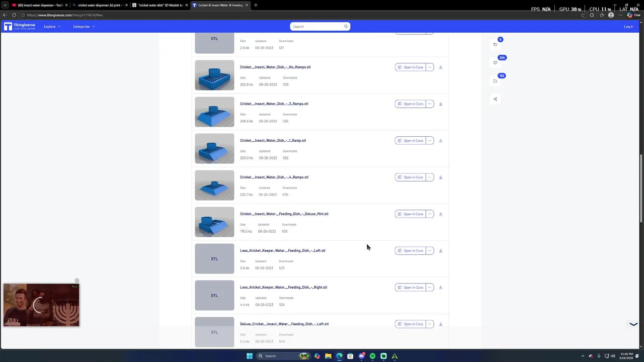Click the 1_Ramp.stl file name
The image size is (644, 362).
273,140
